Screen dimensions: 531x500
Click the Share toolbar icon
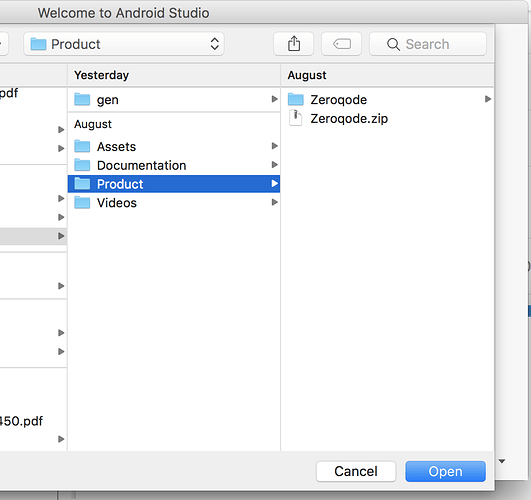coord(294,44)
